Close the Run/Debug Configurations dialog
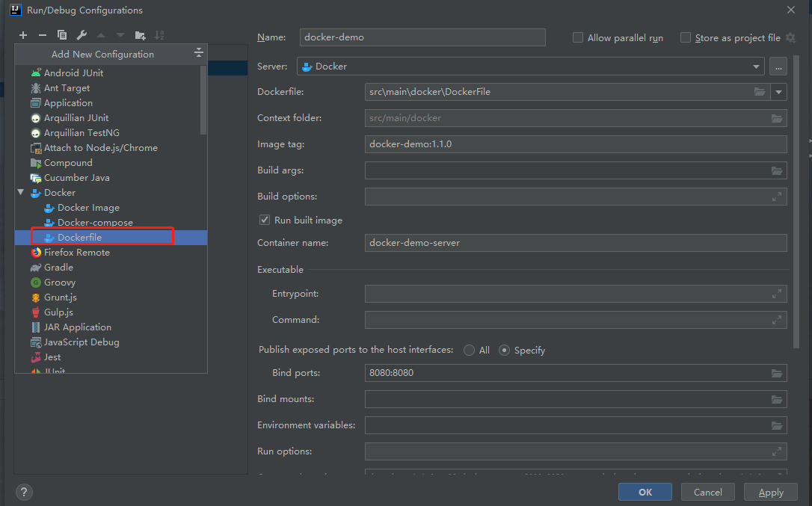The height and width of the screenshot is (506, 812). pos(791,10)
